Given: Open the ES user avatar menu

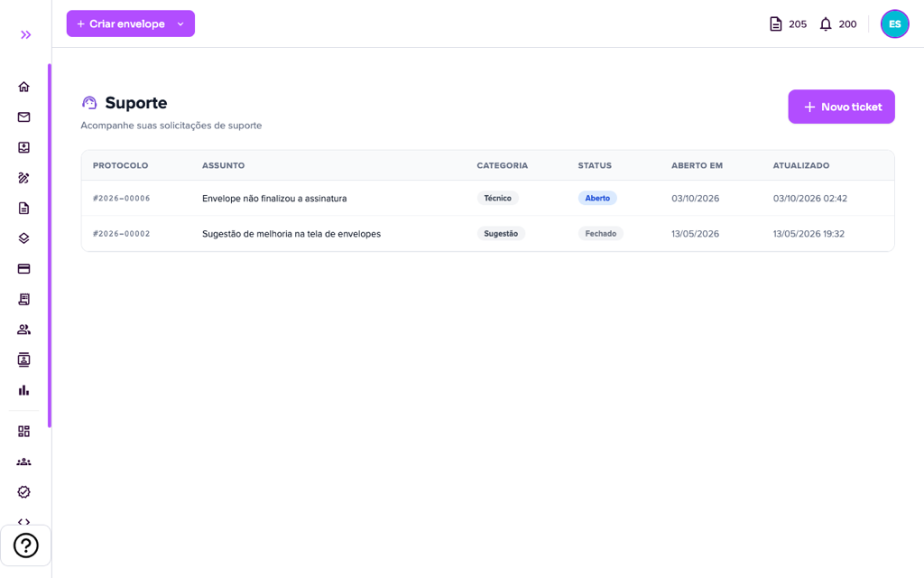Looking at the screenshot, I should point(894,24).
